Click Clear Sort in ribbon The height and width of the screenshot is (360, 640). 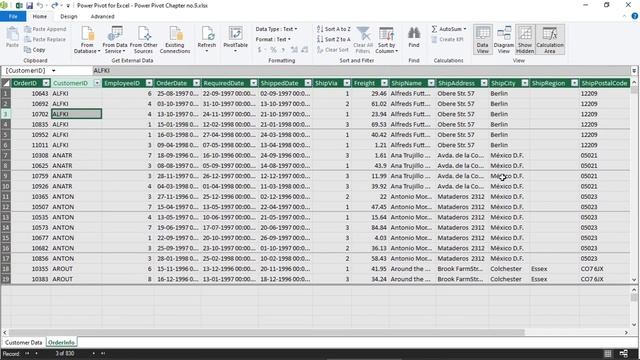pos(333,50)
